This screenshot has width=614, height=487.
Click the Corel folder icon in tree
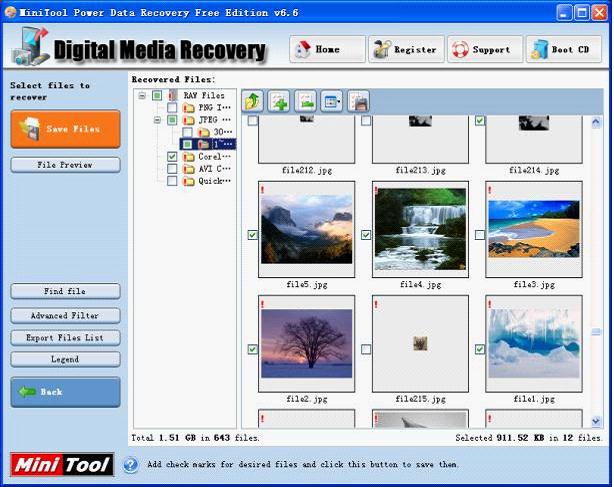189,157
